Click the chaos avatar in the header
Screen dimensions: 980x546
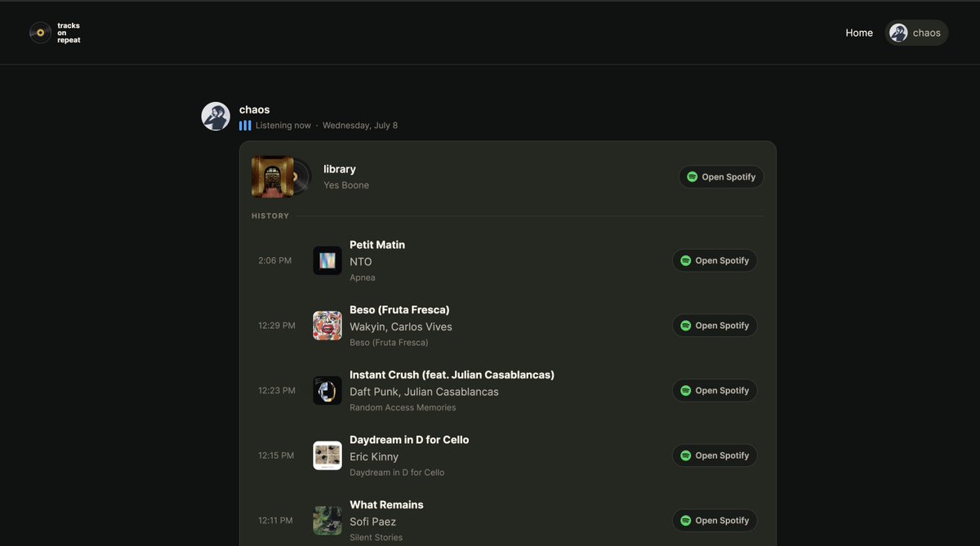click(898, 33)
